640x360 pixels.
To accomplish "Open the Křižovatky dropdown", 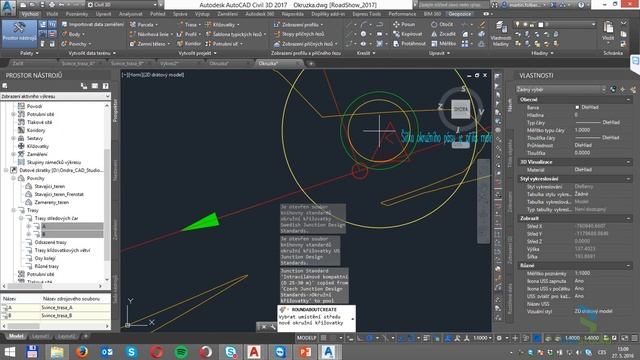I will pos(223,24).
